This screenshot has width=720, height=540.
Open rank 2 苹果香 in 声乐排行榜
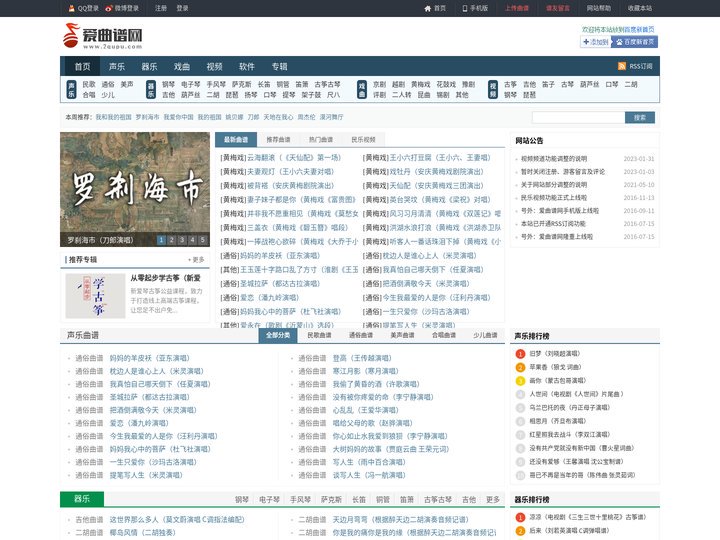point(555,367)
